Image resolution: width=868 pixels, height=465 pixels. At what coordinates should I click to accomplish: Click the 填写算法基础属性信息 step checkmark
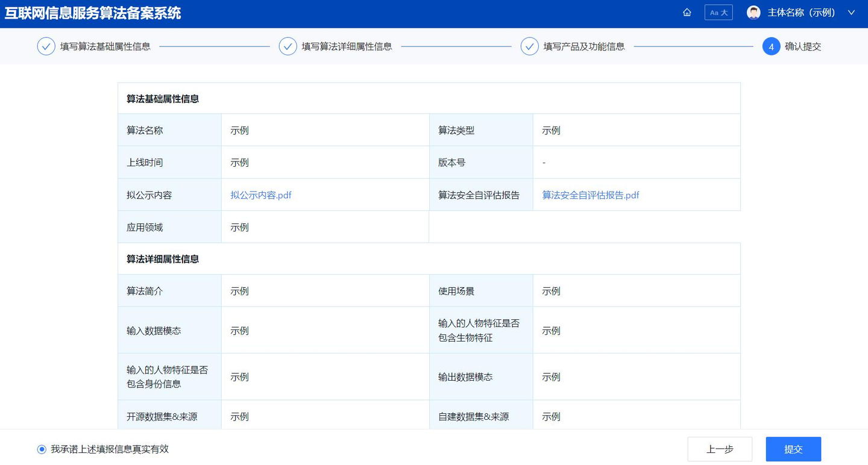(x=46, y=46)
